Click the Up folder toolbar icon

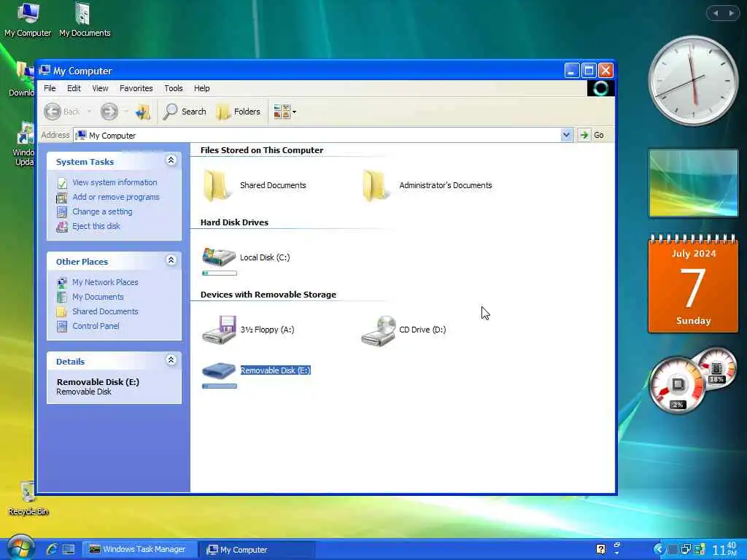click(x=142, y=112)
